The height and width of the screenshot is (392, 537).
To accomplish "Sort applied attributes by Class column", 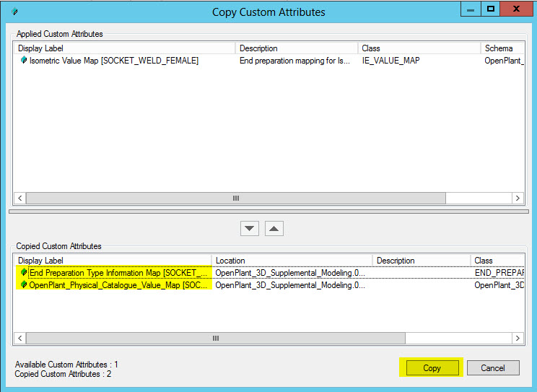I will click(x=419, y=48).
